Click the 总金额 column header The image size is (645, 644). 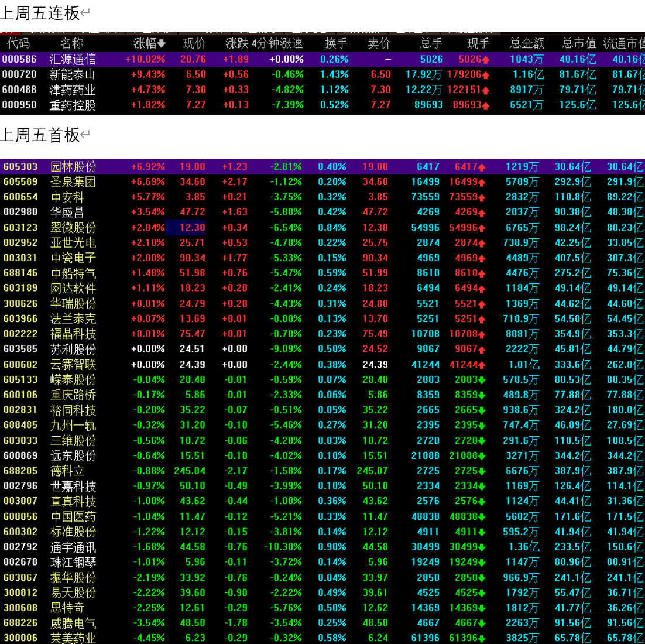[526, 43]
